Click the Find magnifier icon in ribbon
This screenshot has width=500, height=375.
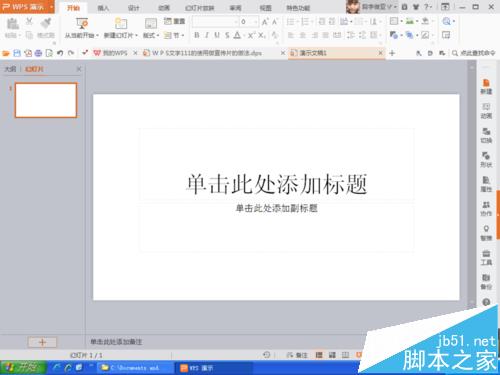[x=446, y=22]
